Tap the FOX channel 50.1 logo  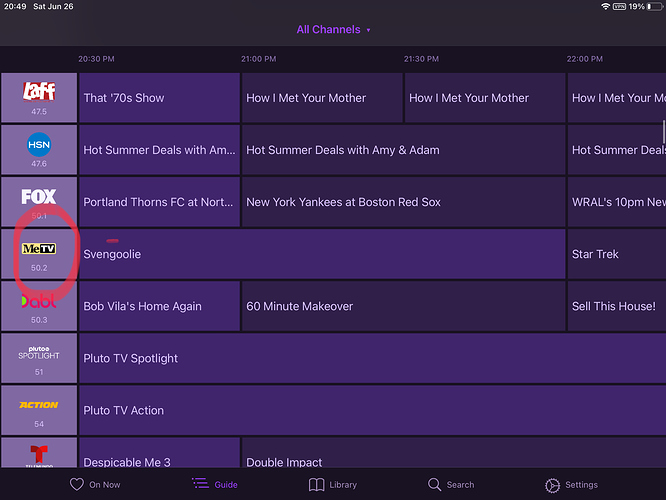pyautogui.click(x=39, y=201)
